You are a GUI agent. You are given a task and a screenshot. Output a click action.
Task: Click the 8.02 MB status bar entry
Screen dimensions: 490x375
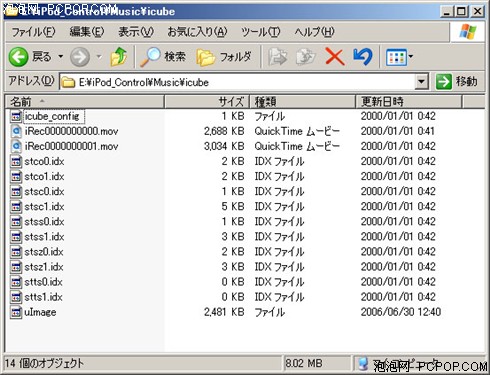tap(304, 363)
